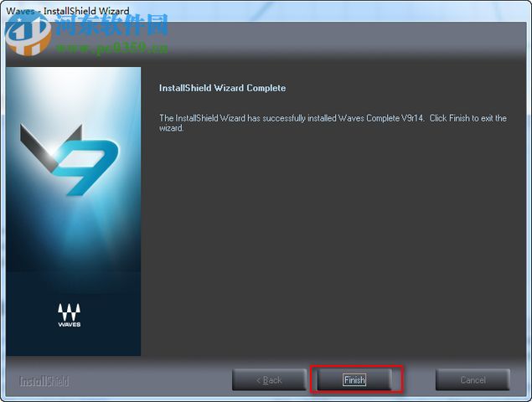Click the Finish button
The image size is (532, 402).
354,379
